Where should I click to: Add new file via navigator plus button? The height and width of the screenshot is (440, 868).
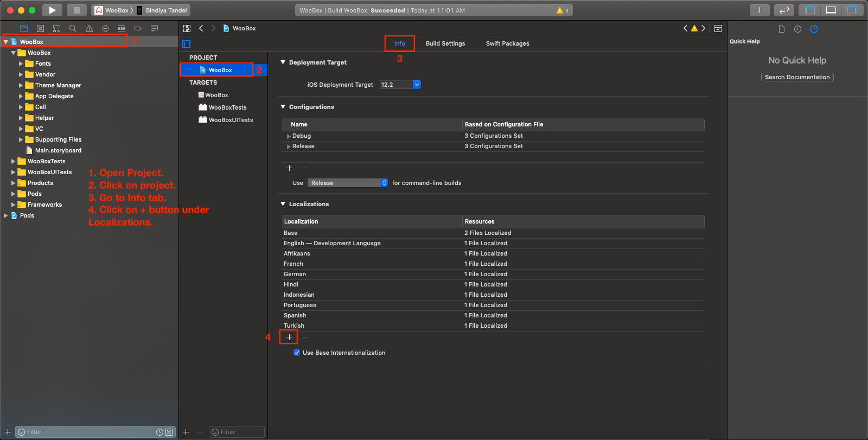(8, 432)
